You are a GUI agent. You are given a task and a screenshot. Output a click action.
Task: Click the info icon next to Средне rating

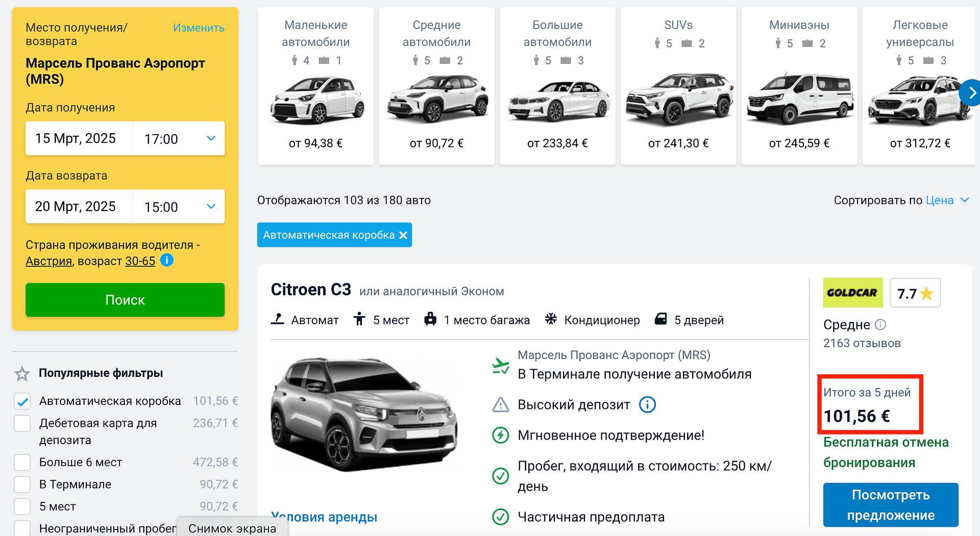click(880, 324)
